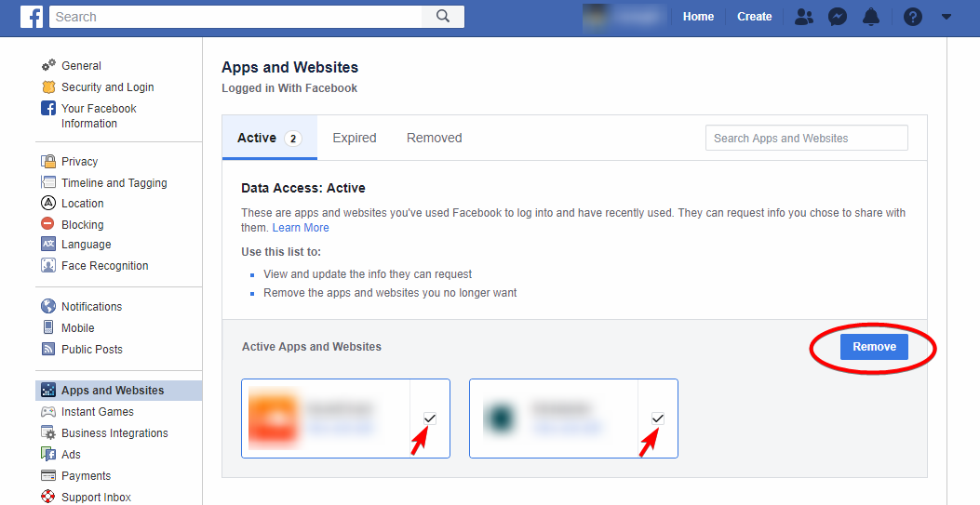Focus the Search Apps and Websites field

pos(806,138)
